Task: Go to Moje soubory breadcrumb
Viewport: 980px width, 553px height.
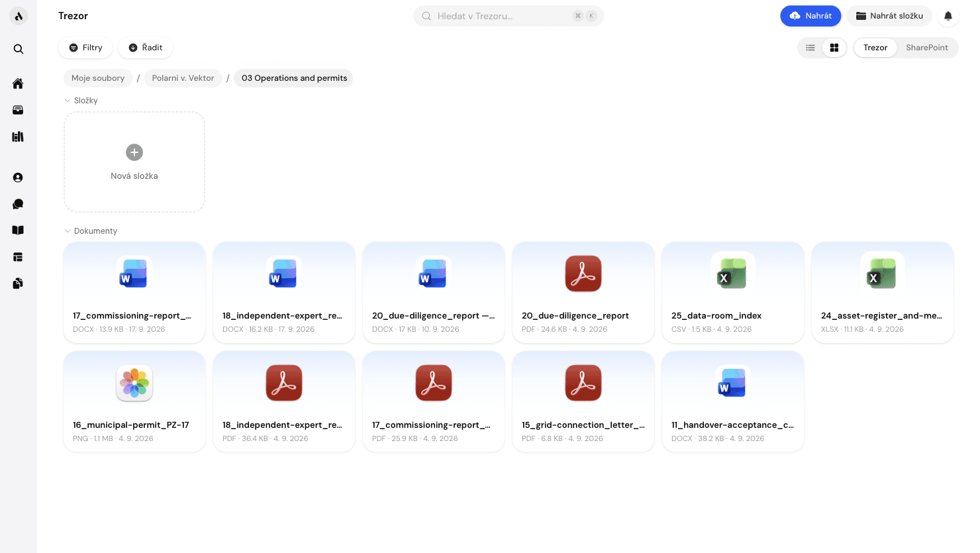Action: (98, 78)
